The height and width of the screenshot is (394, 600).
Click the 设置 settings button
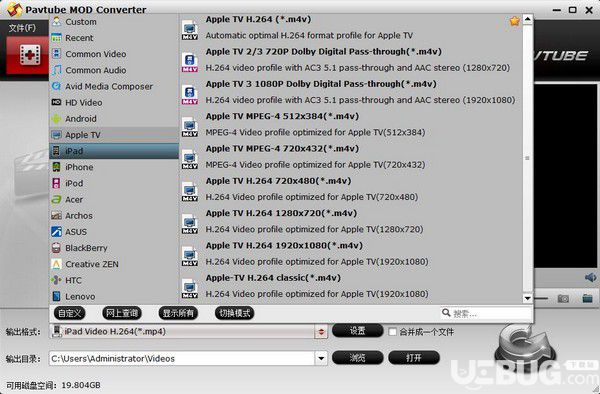[x=357, y=331]
